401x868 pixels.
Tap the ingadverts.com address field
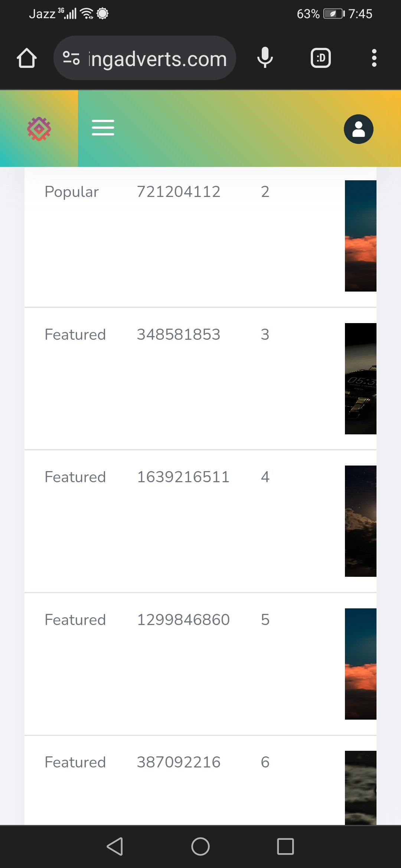pyautogui.click(x=145, y=58)
